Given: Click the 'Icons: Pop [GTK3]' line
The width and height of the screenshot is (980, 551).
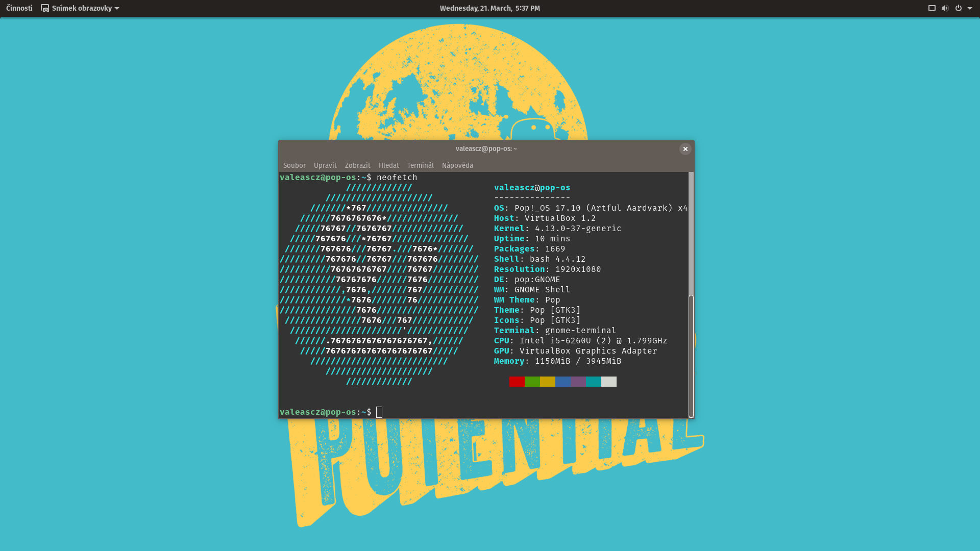Looking at the screenshot, I should coord(537,320).
